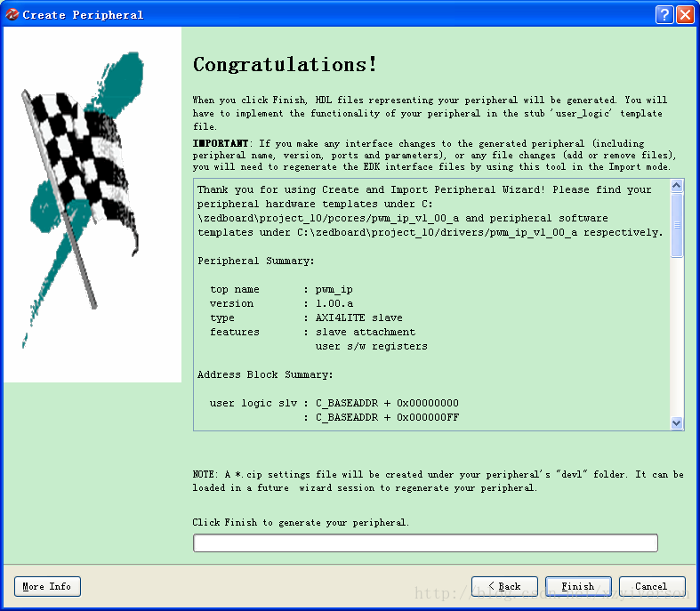Click the 'Click Finish to generate your peripheral.' text
The height and width of the screenshot is (611, 700).
pos(301,522)
